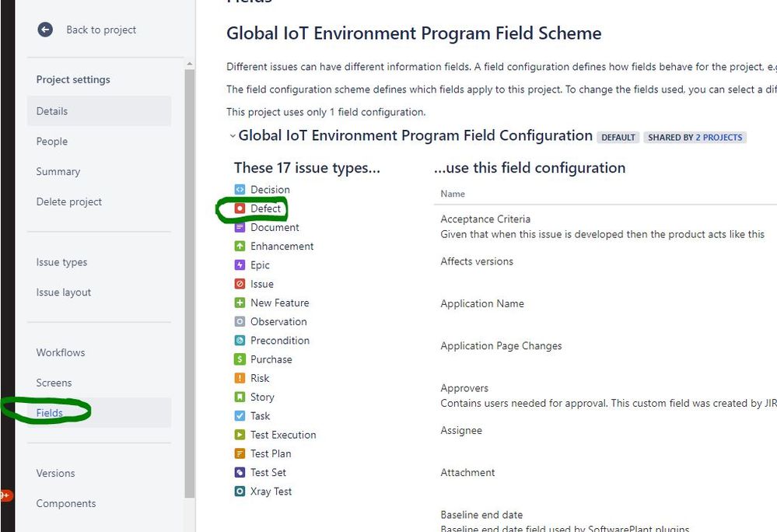
Task: Click the gray Observation icon
Action: (240, 321)
